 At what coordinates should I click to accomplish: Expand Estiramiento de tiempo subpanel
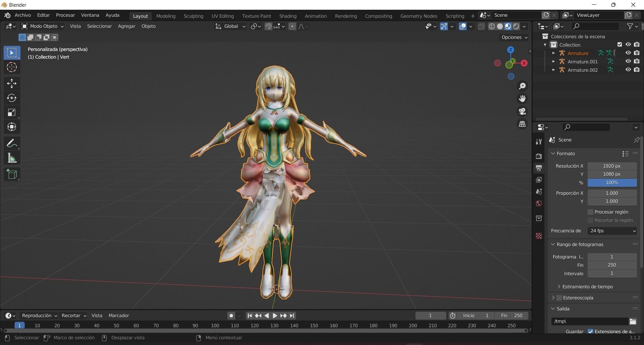(x=559, y=287)
